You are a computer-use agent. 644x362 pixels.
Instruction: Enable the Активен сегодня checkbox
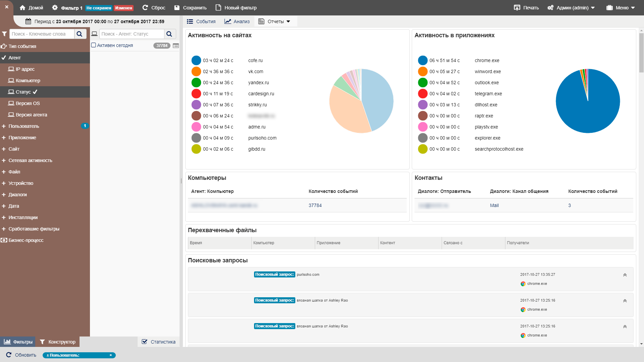[94, 45]
